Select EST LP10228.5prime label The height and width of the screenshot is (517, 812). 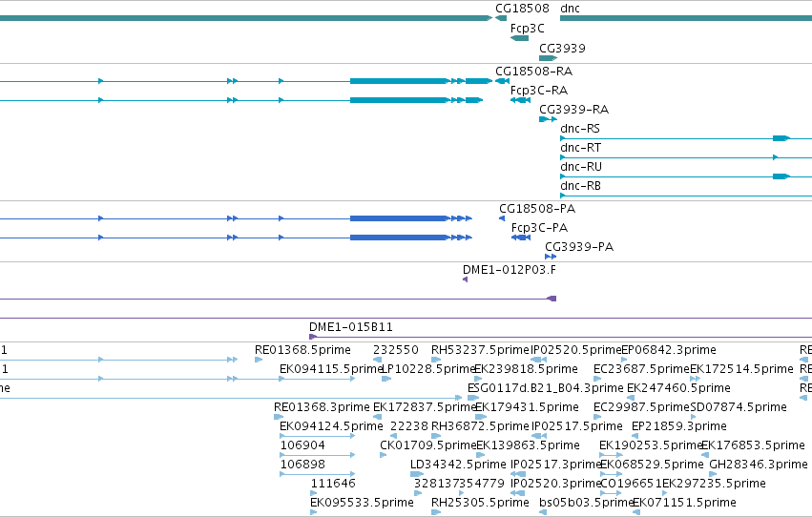(x=428, y=369)
